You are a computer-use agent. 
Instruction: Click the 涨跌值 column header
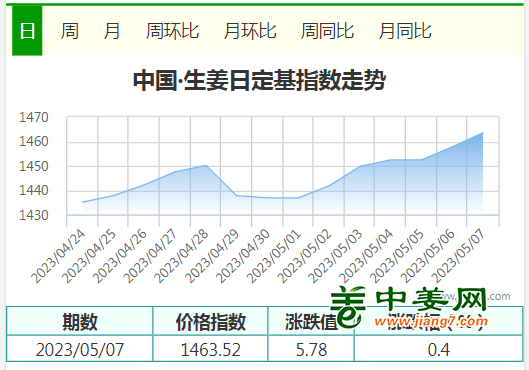point(311,321)
